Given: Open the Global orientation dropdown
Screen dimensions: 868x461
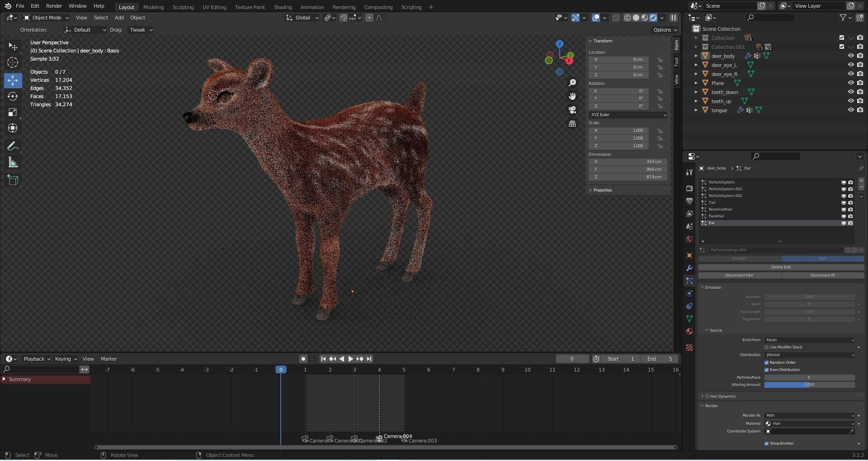Looking at the screenshot, I should (x=302, y=18).
